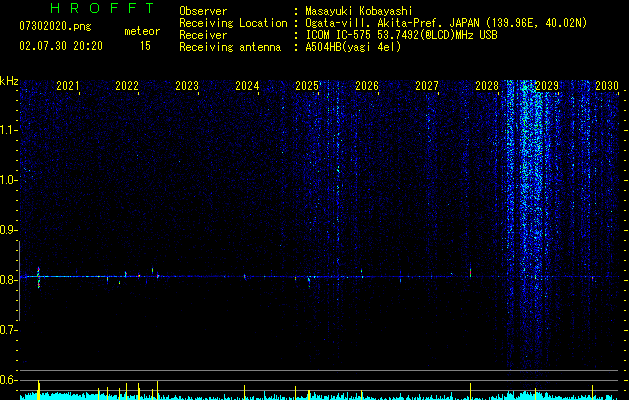Click the 0.8 frequency axis label

(8, 280)
